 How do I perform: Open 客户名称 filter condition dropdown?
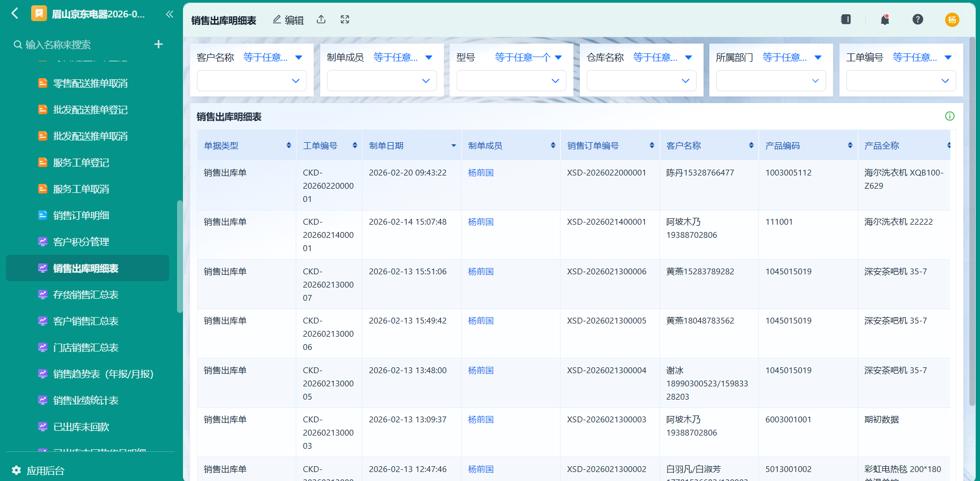[x=273, y=58]
